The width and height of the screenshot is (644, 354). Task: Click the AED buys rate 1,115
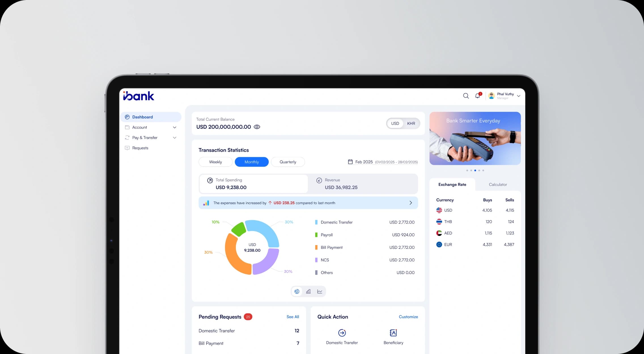(488, 233)
